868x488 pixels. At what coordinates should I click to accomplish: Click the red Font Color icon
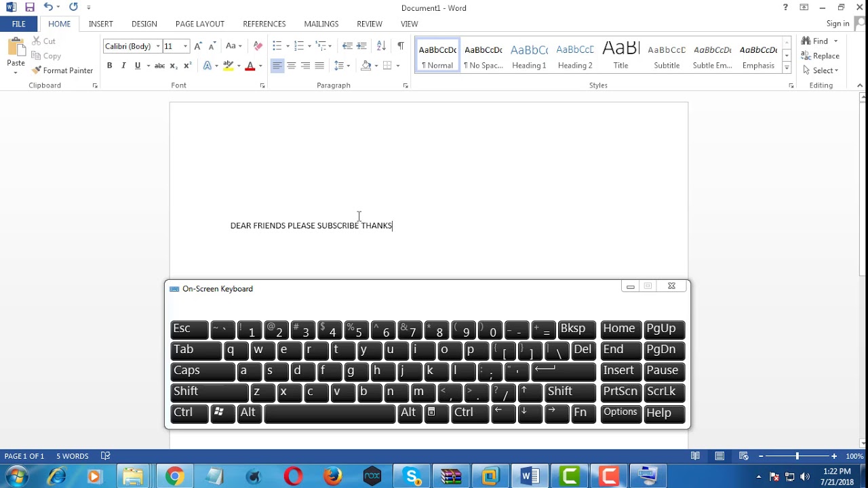pyautogui.click(x=250, y=66)
